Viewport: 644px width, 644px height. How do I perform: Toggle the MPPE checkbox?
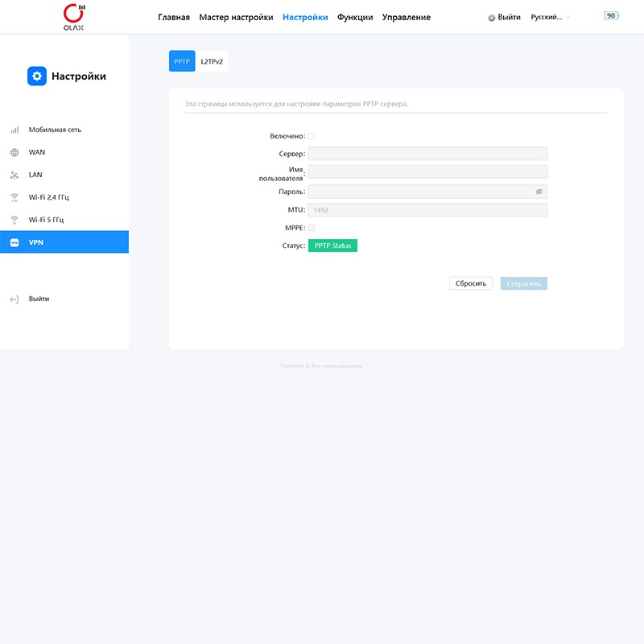pos(312,228)
